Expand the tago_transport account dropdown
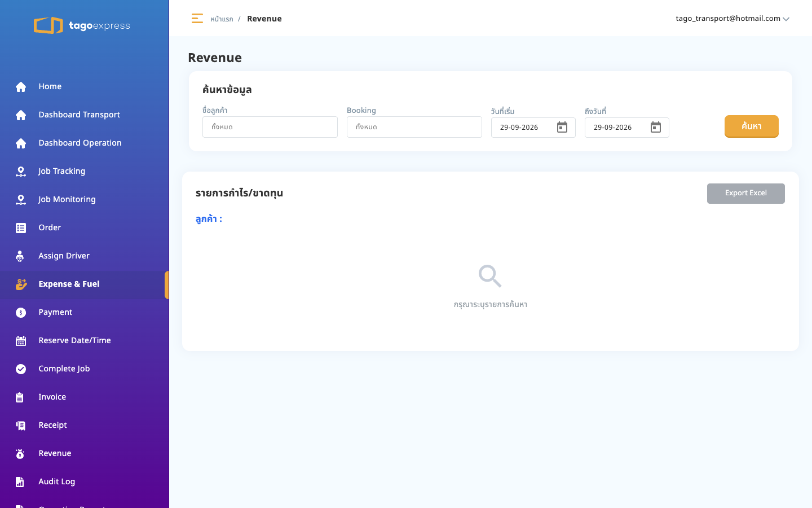Viewport: 812px width, 508px height. coord(732,19)
